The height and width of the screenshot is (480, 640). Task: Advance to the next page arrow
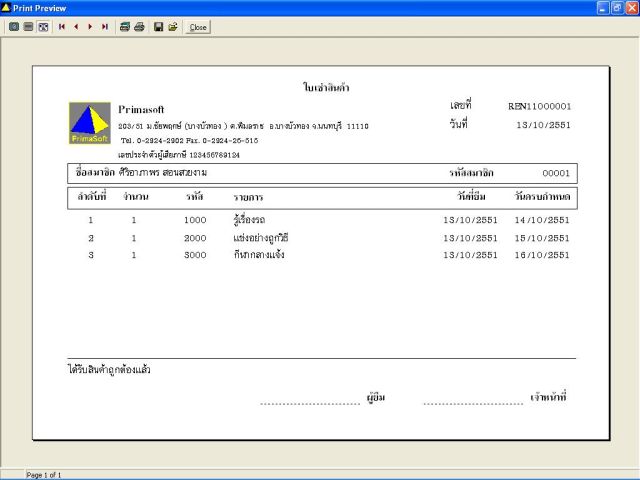90,27
